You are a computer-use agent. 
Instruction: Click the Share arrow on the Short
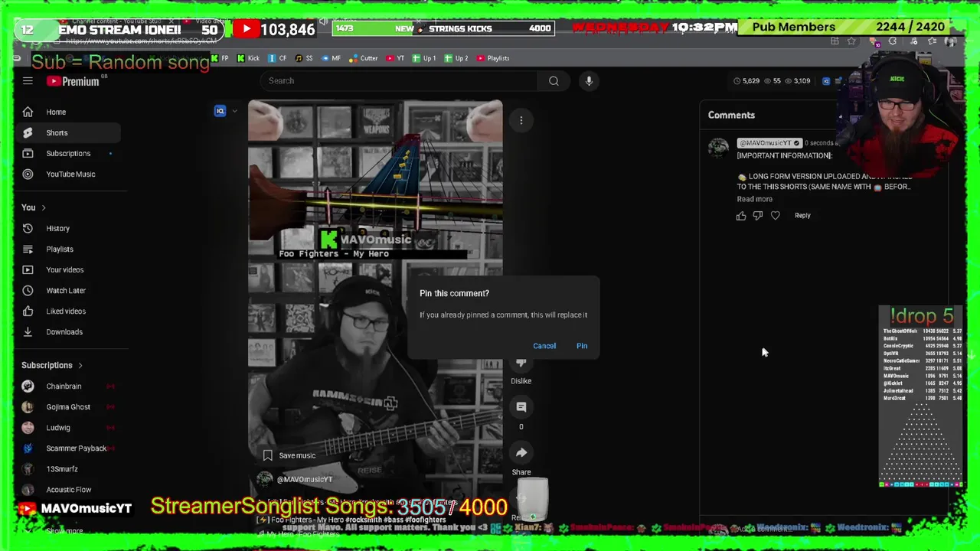click(521, 452)
